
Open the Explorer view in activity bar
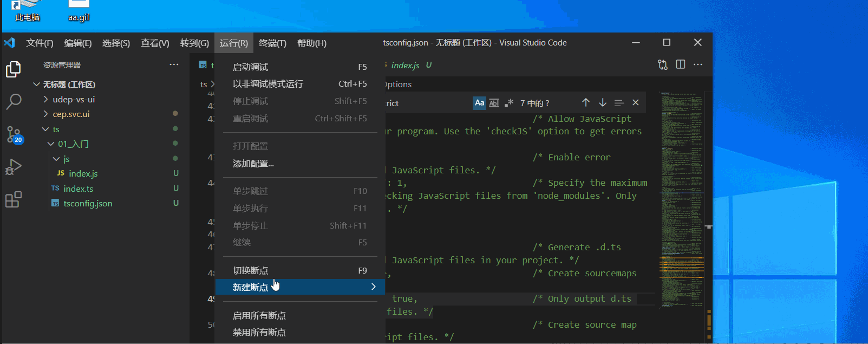pos(13,69)
